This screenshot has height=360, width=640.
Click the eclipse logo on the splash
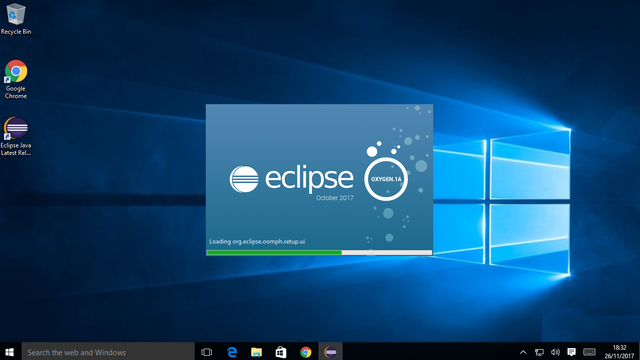[291, 179]
